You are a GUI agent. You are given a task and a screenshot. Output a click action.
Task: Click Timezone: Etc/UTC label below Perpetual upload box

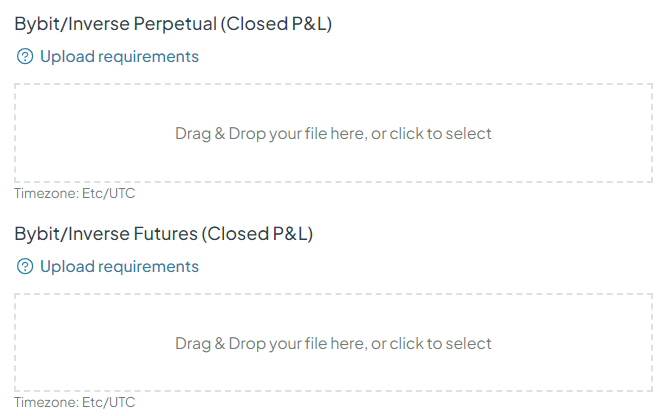75,193
